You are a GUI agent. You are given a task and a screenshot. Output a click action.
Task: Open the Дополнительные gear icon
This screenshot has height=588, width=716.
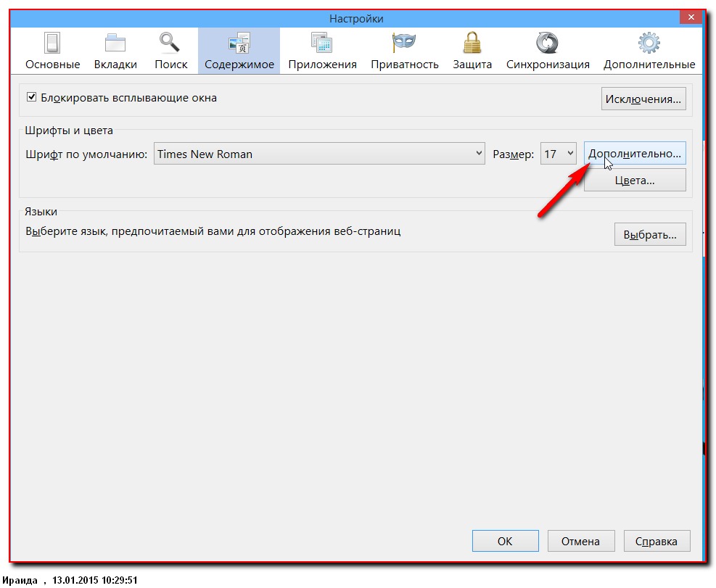[x=649, y=43]
